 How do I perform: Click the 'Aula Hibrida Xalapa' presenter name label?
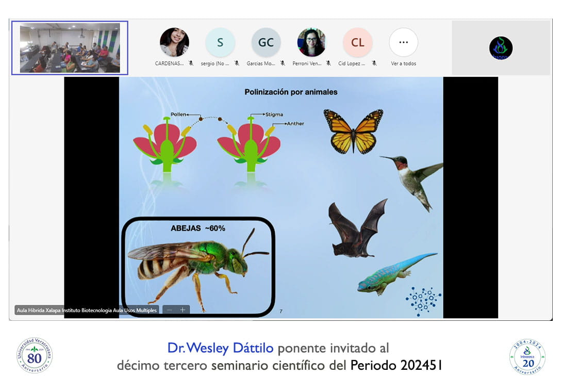point(86,311)
